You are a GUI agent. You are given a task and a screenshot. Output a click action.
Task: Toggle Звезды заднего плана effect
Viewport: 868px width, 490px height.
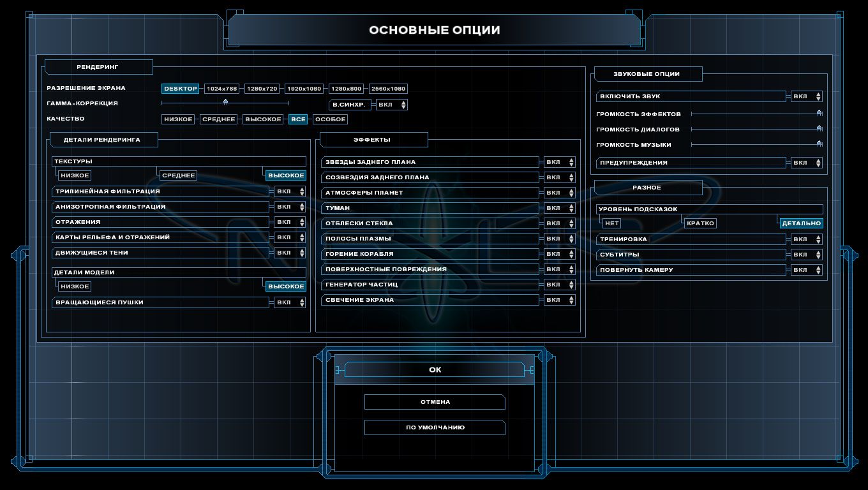[560, 162]
